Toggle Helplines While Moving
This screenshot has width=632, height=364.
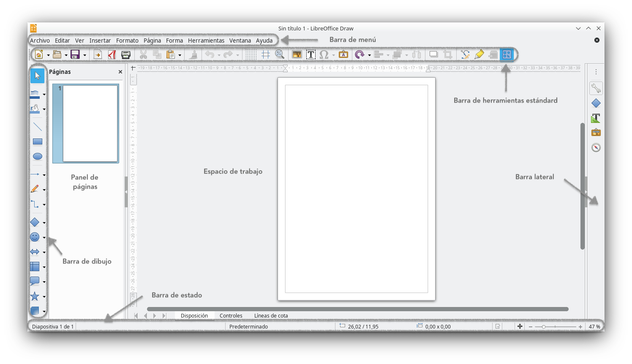(x=265, y=54)
